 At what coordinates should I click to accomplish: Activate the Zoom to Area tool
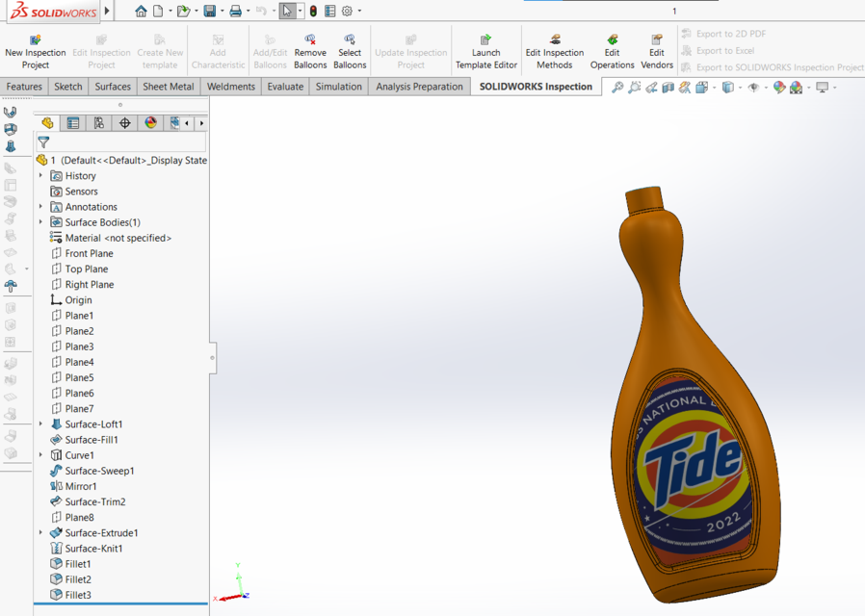[x=634, y=87]
